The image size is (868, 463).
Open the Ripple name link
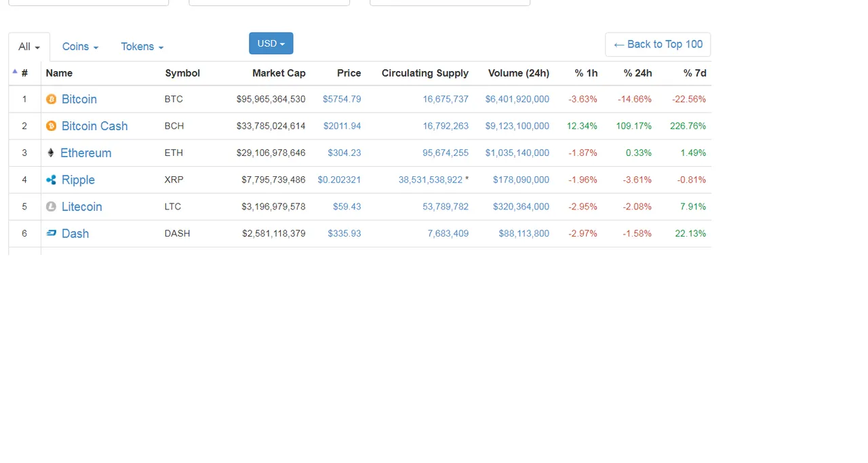(x=78, y=180)
